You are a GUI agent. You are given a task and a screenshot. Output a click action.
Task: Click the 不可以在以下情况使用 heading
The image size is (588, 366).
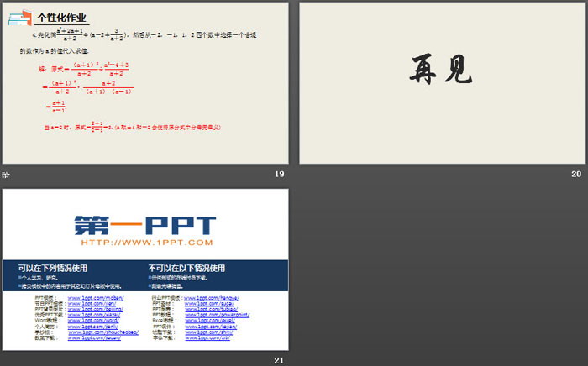(x=186, y=269)
